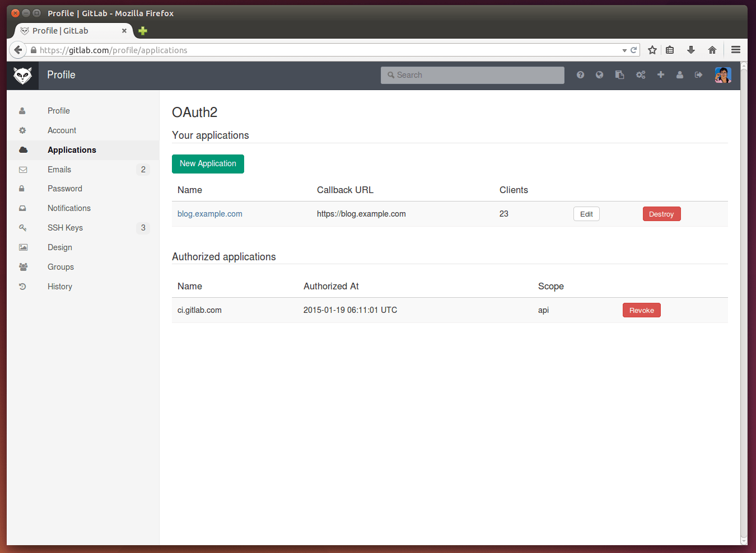Screen dimensions: 756x553
Task: Click the SSH Keys wrench icon
Action: click(22, 228)
